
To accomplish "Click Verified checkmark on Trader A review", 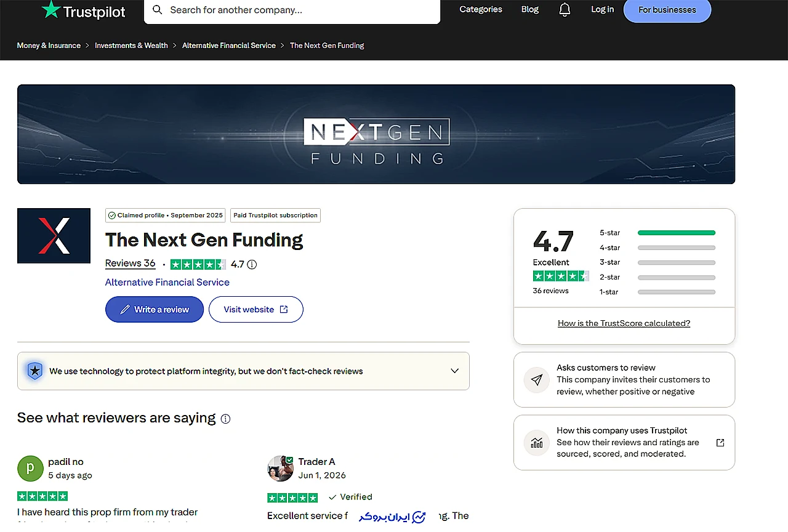I will tap(332, 497).
